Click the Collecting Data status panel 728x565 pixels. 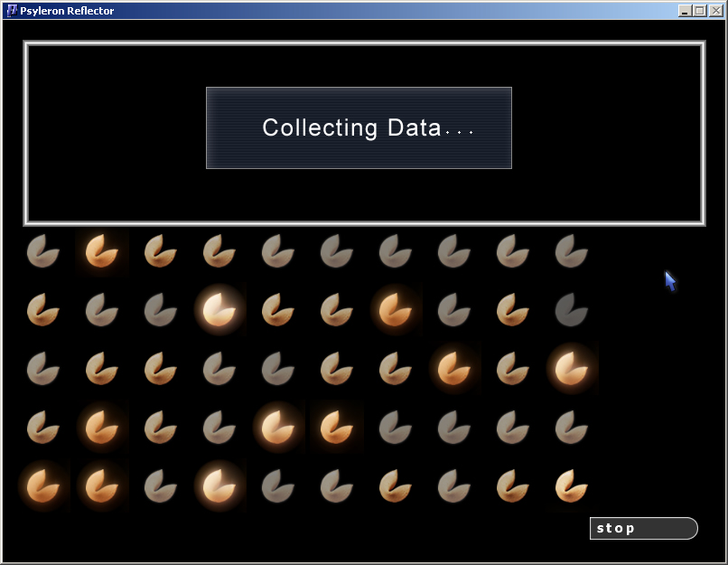click(x=359, y=127)
